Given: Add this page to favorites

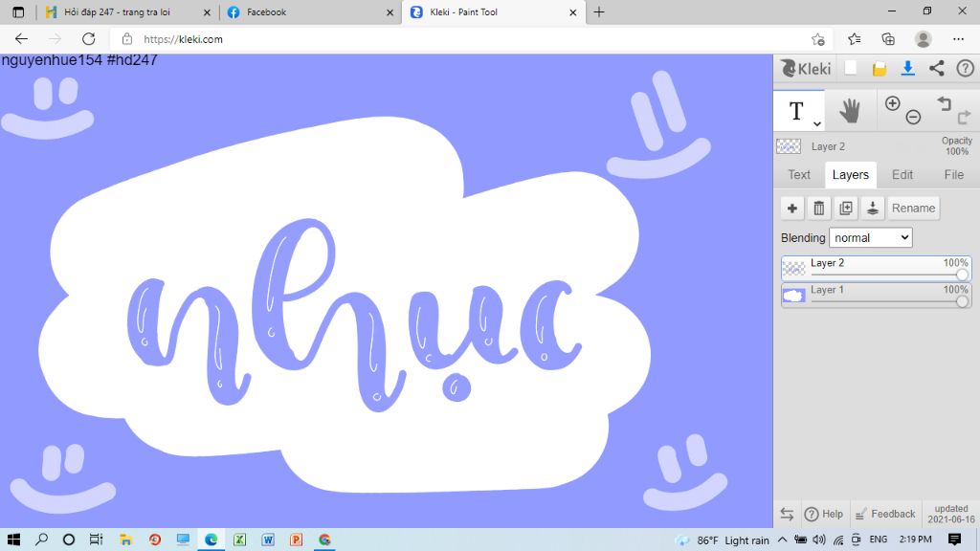Looking at the screenshot, I should tap(817, 39).
